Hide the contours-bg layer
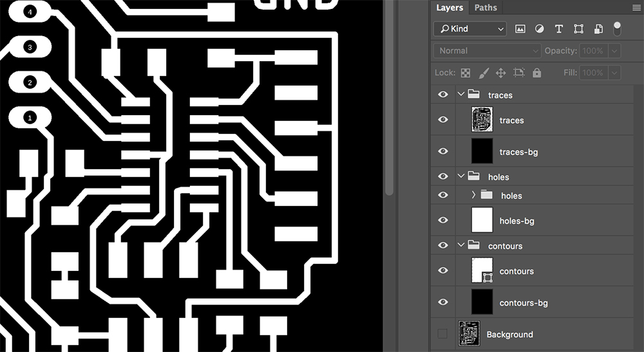The height and width of the screenshot is (352, 644). [x=443, y=302]
